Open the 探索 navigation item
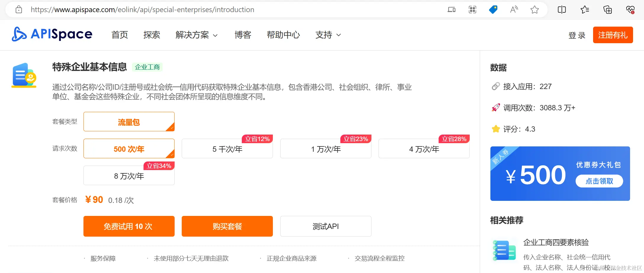The height and width of the screenshot is (273, 644). (152, 35)
